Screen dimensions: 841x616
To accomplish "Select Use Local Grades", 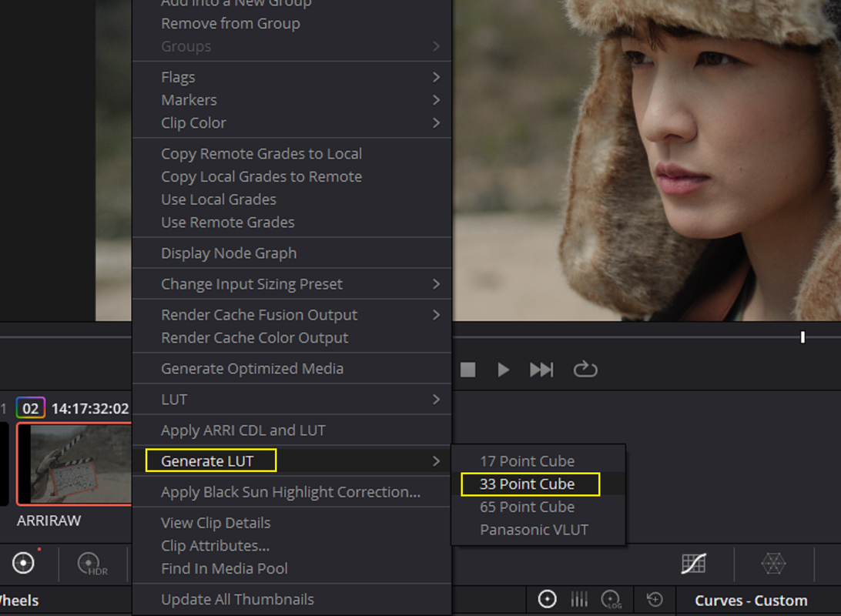I will coord(292,200).
